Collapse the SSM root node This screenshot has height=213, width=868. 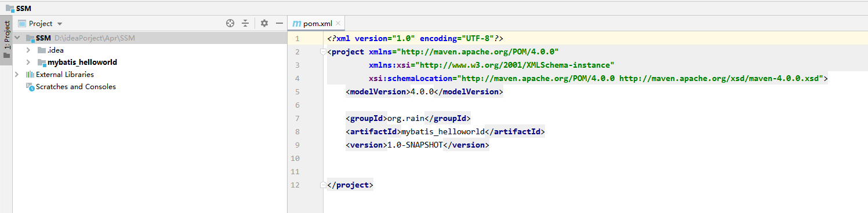point(17,38)
